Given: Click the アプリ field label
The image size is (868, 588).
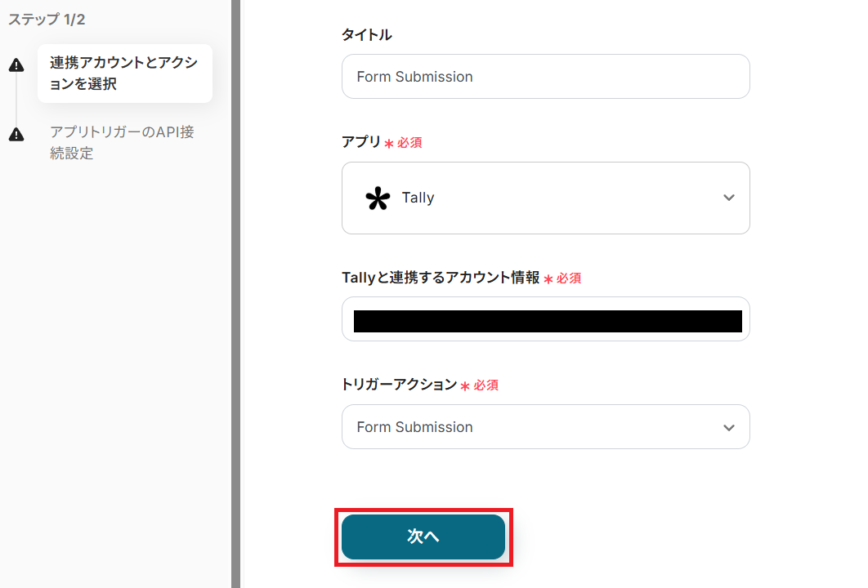Looking at the screenshot, I should point(360,142).
